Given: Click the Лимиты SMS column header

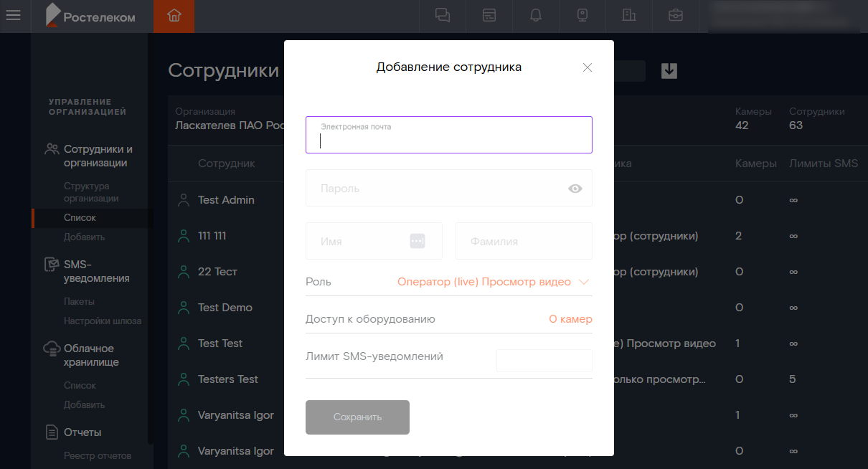Looking at the screenshot, I should pyautogui.click(x=824, y=164).
